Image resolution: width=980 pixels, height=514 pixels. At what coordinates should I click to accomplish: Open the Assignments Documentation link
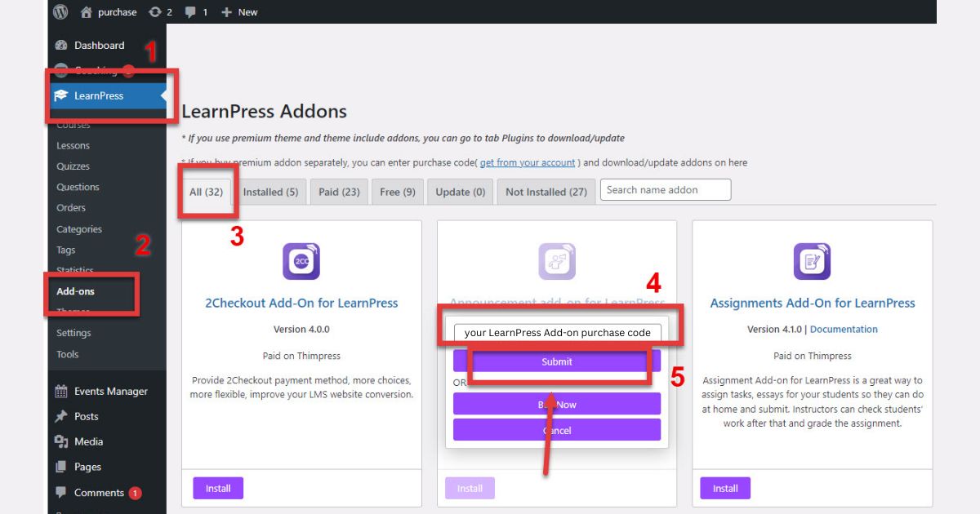[844, 330]
